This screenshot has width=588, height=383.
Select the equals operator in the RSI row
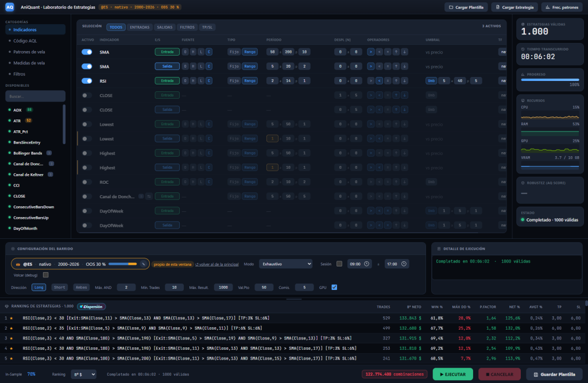pyautogui.click(x=388, y=80)
